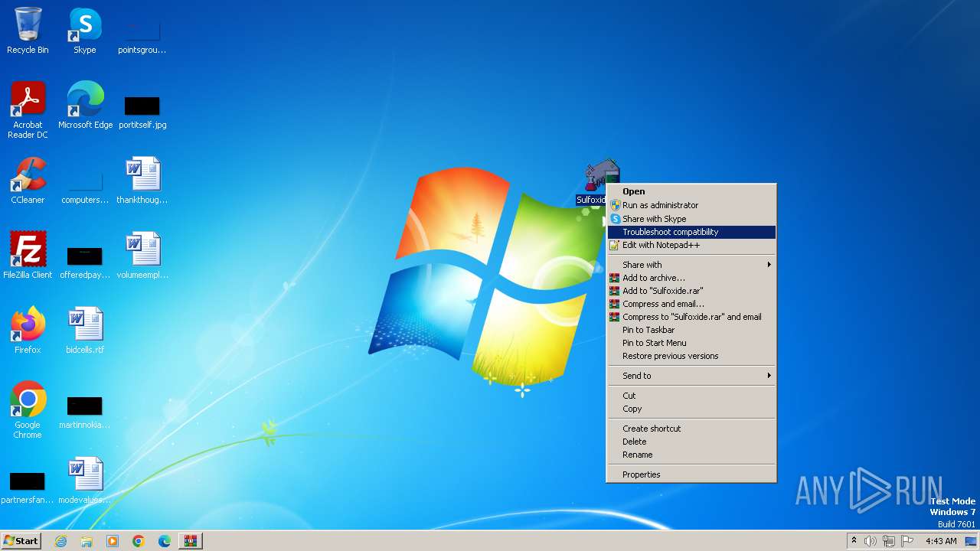Open Windows Explorer folder from the taskbar
The image size is (980, 551).
(x=87, y=541)
